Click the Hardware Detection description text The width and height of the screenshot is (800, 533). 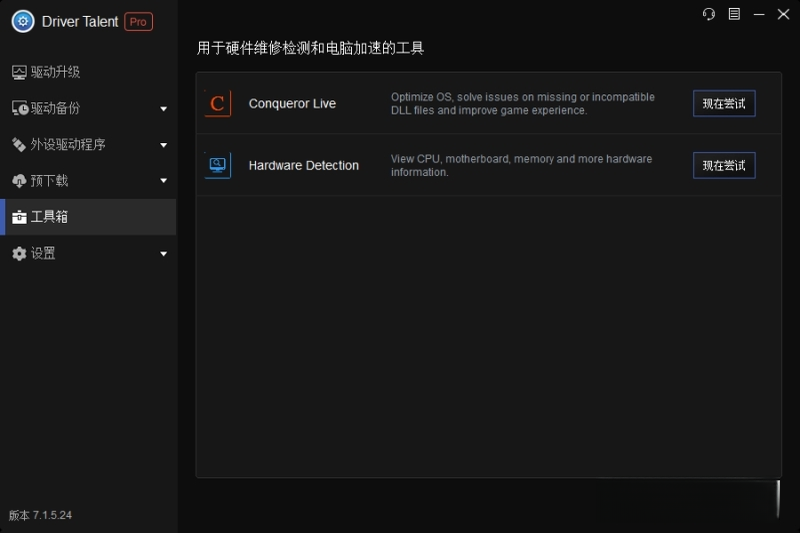(521, 165)
